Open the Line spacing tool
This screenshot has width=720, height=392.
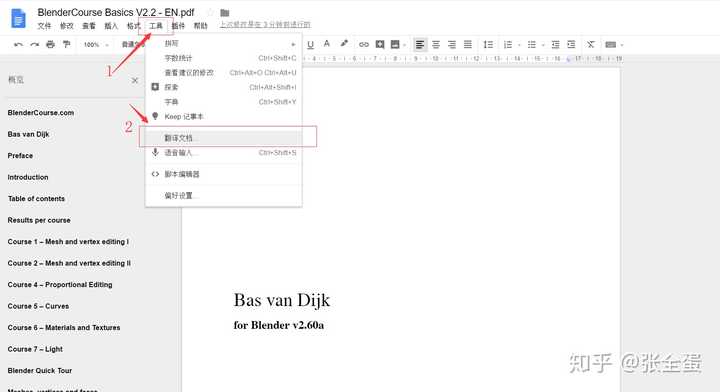[x=488, y=45]
